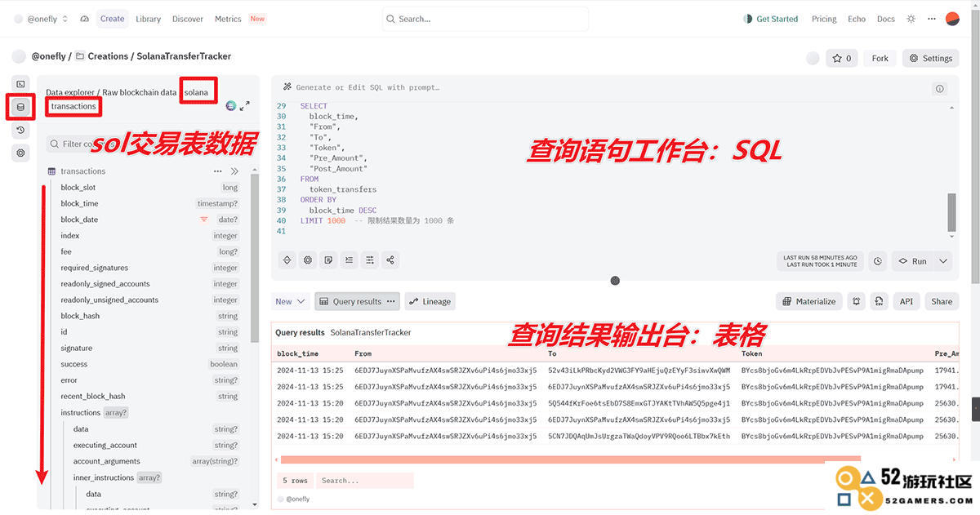Click the info icon in SQL prompt bar
980x515 pixels.
[x=940, y=88]
